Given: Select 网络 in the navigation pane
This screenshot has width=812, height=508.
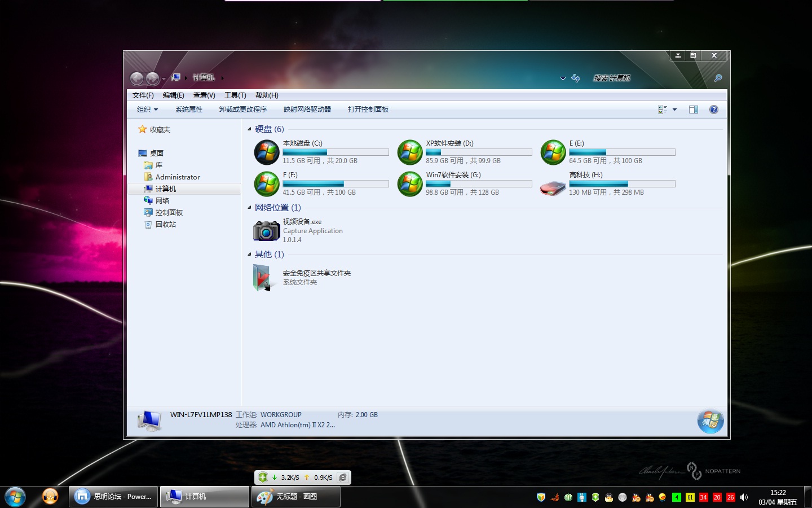Looking at the screenshot, I should coord(162,201).
